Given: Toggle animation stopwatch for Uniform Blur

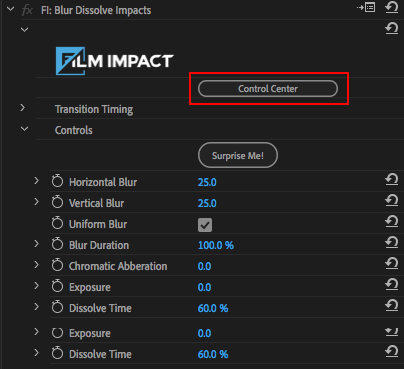Looking at the screenshot, I should 57,223.
